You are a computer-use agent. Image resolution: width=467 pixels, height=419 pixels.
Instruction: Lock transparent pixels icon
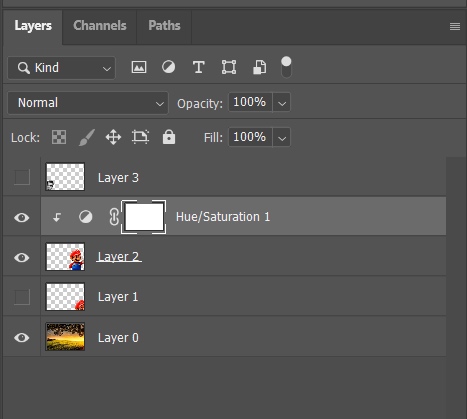59,137
